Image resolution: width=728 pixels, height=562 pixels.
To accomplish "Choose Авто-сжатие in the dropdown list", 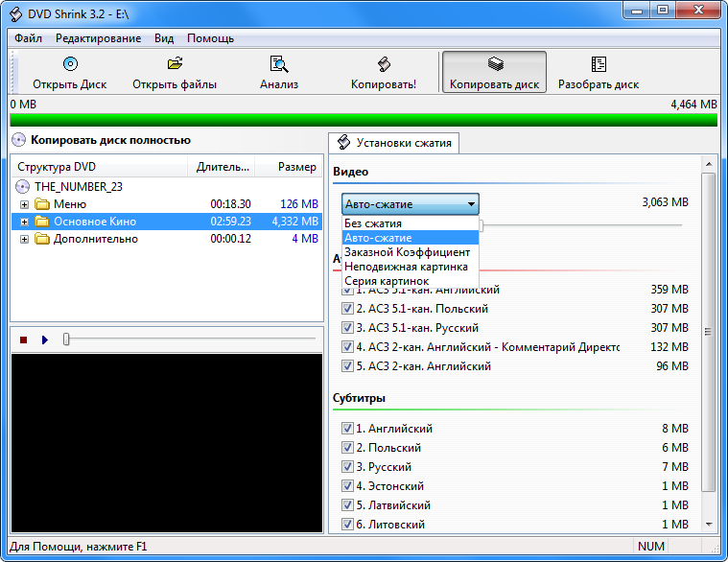I will (411, 238).
